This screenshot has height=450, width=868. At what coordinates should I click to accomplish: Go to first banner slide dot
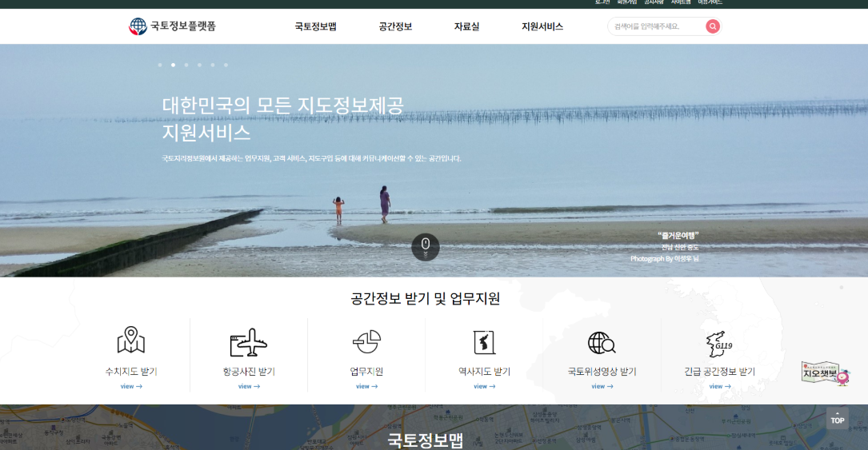160,65
